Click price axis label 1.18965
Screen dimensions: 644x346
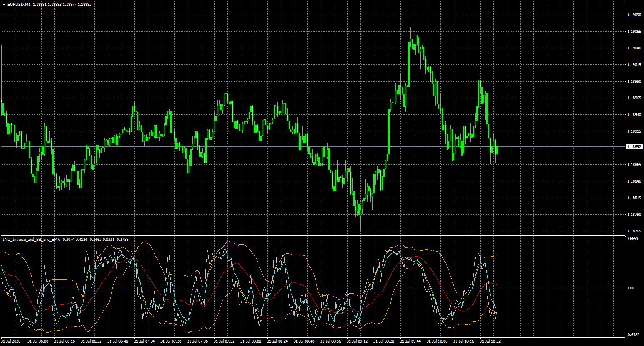[x=634, y=98]
